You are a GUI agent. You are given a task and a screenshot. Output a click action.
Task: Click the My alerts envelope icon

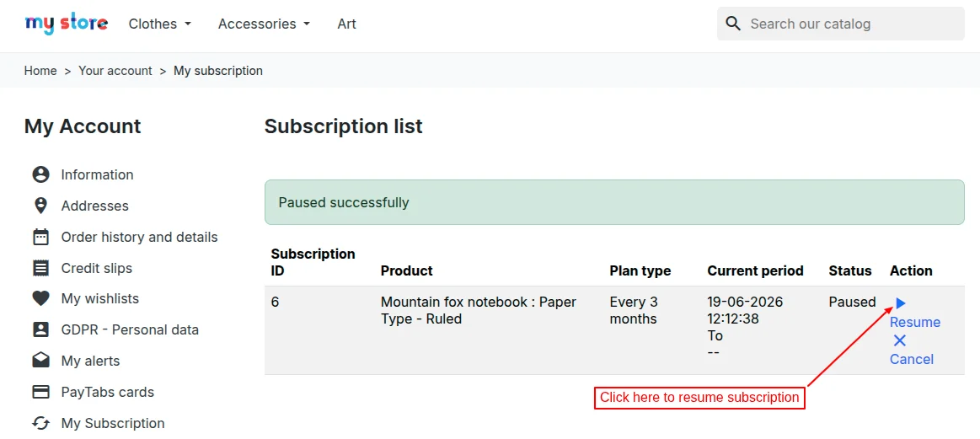pos(40,361)
